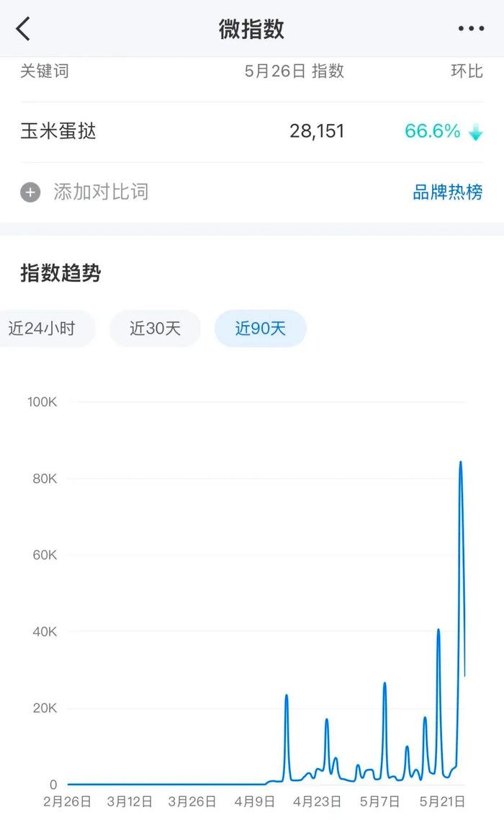Open the three-dot more options menu
The image size is (504, 820).
471,28
